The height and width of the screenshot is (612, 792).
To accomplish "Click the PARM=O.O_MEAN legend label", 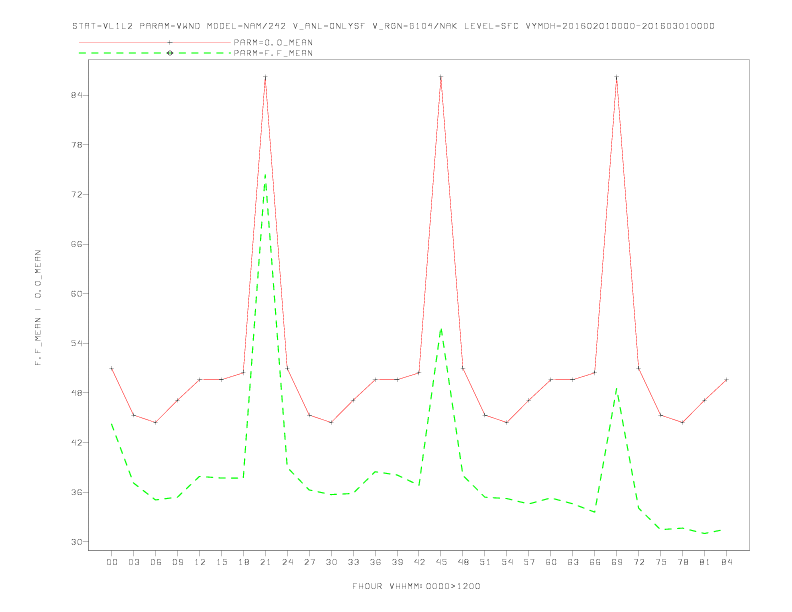I will (273, 42).
